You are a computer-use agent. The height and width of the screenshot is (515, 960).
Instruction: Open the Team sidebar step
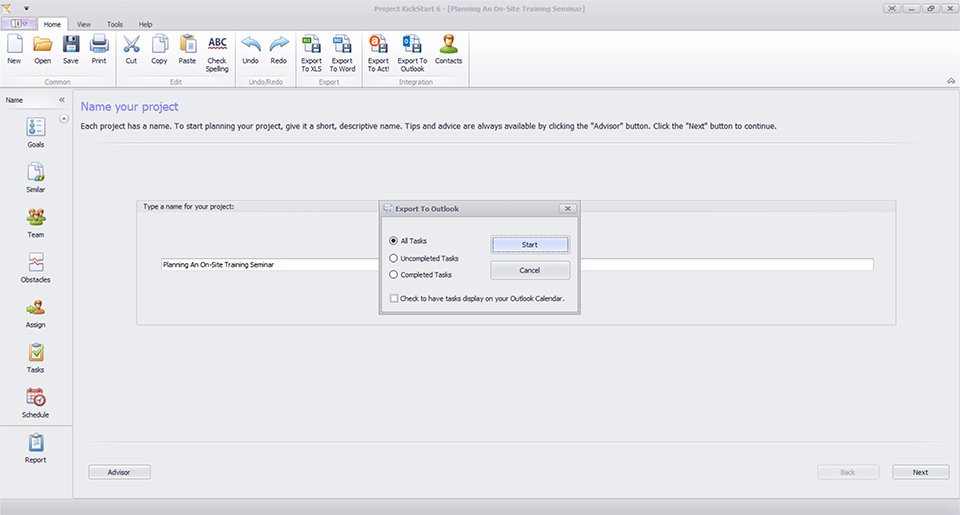(36, 223)
